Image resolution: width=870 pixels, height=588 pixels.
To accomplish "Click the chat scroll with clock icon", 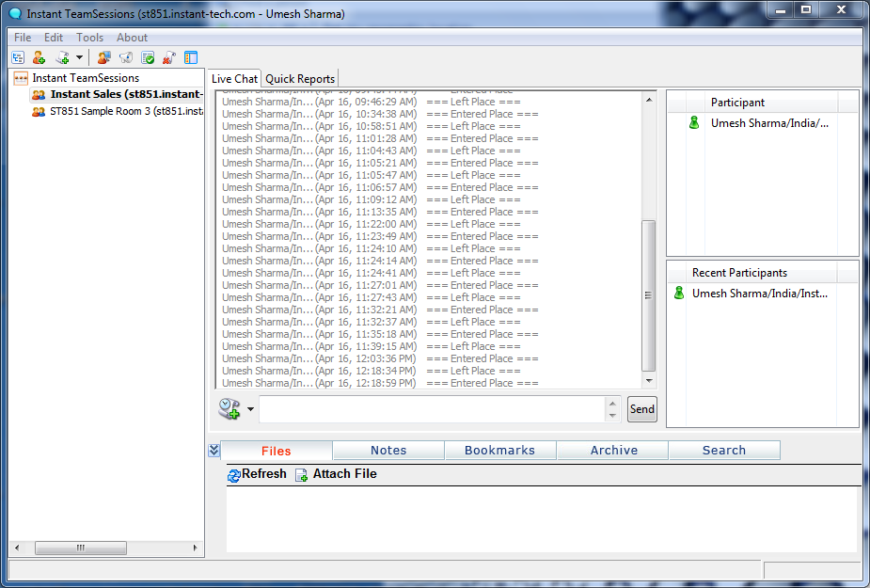I will (x=229, y=409).
